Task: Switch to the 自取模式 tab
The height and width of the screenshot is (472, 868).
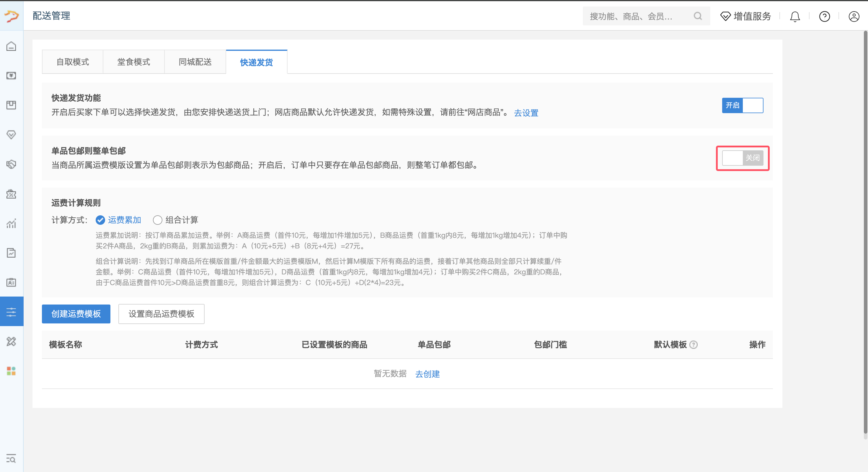Action: click(72, 62)
